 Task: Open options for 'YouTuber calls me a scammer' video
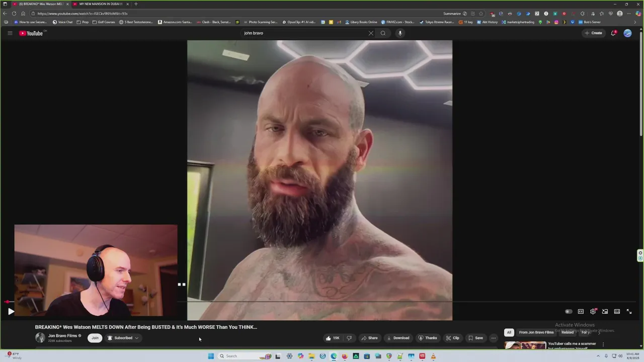(x=603, y=345)
